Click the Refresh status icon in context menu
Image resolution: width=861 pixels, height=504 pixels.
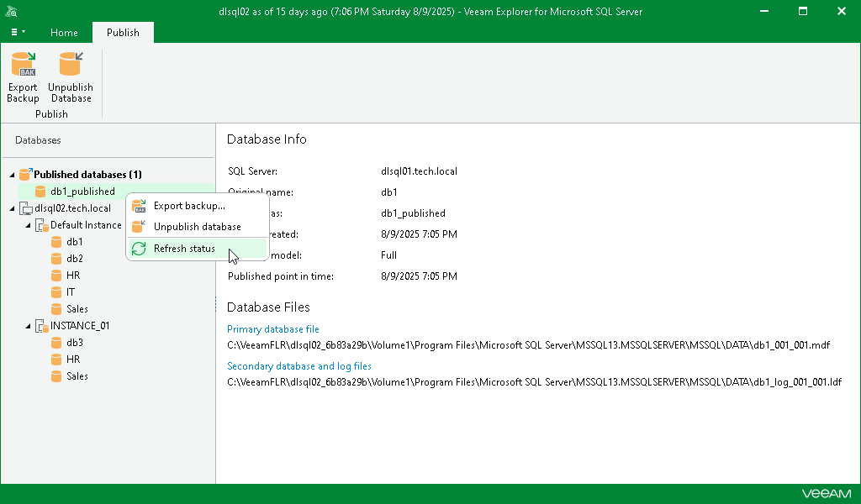[138, 248]
